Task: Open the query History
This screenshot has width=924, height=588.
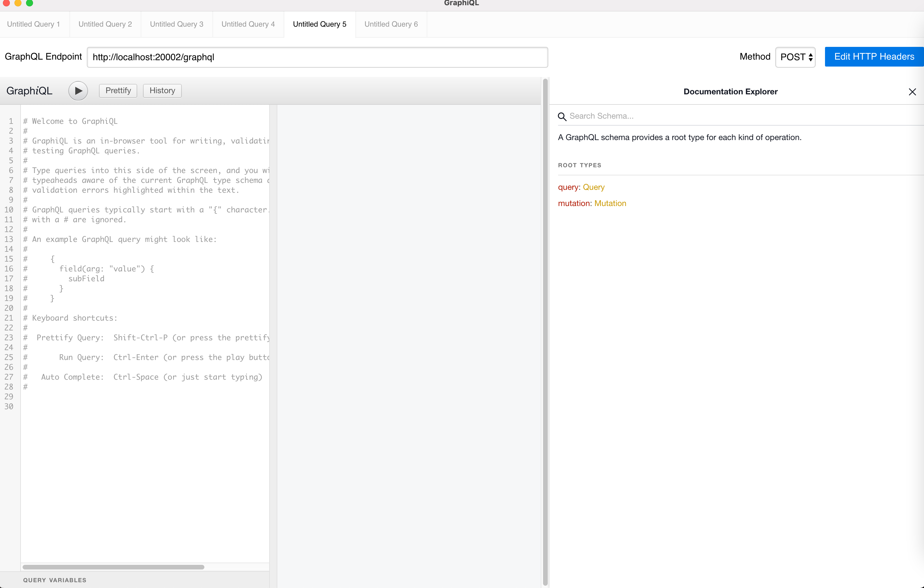Action: (162, 91)
